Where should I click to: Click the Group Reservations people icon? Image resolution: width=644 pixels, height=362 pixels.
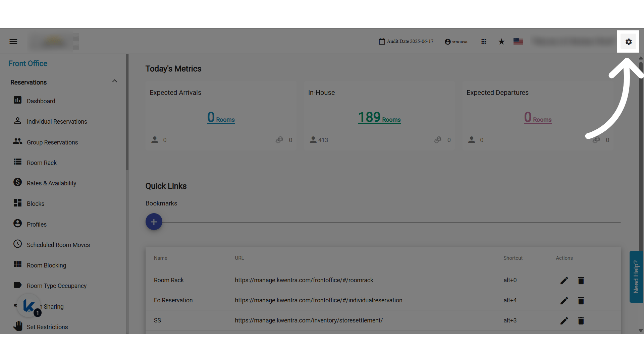[17, 141]
